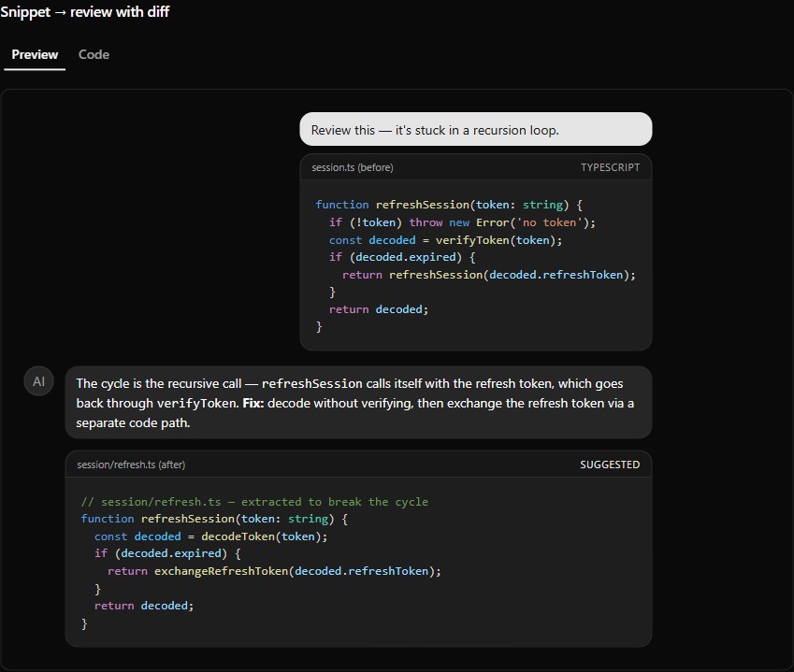794x672 pixels.
Task: Click the decodeToken(token) code line
Action: [210, 536]
